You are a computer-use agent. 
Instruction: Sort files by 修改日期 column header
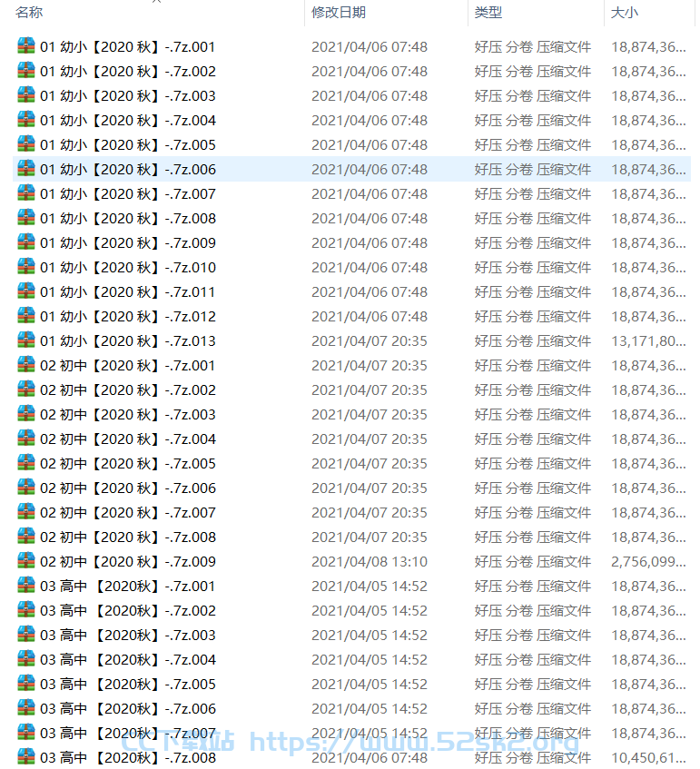pos(339,13)
